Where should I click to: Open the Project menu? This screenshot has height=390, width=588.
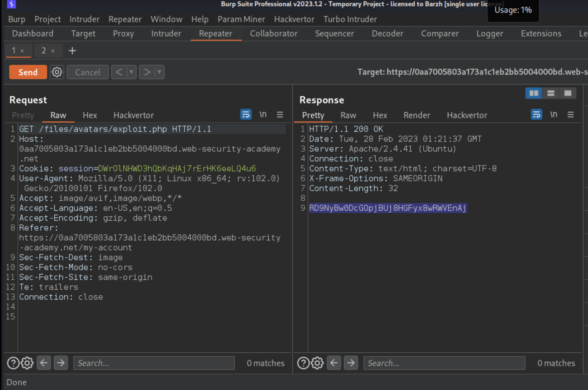(x=47, y=19)
